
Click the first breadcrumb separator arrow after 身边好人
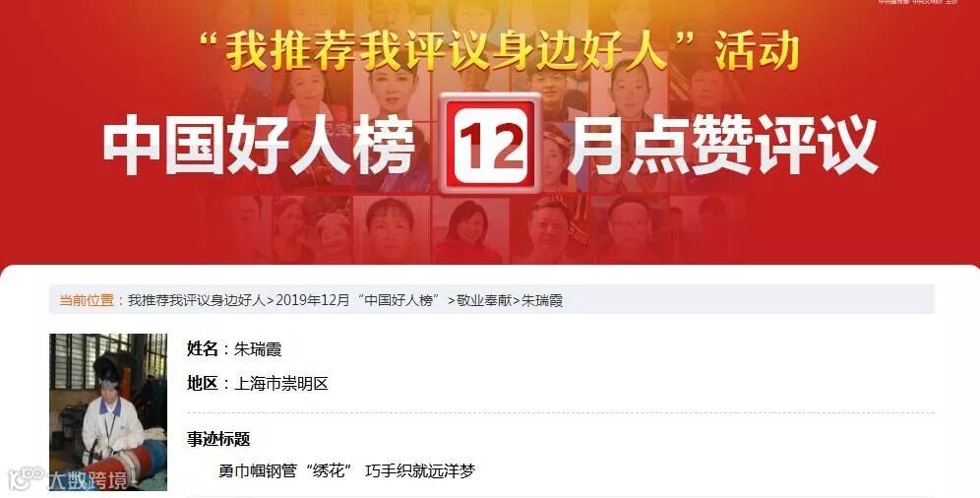[x=271, y=300]
